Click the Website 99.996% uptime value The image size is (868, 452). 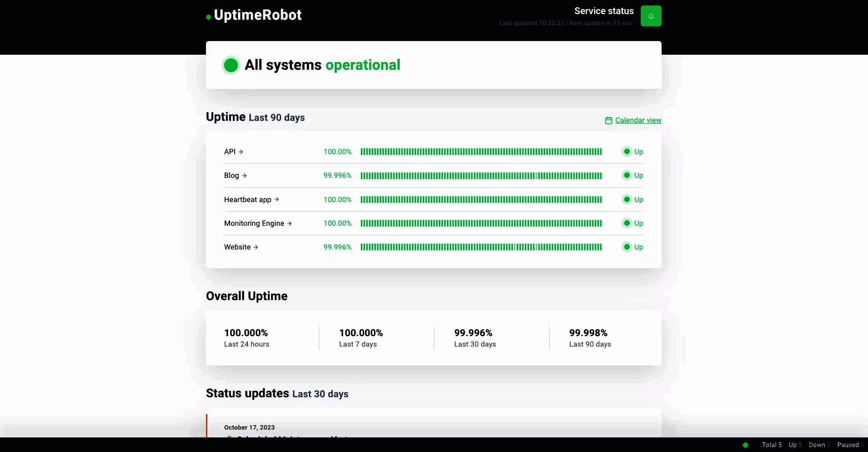[337, 247]
